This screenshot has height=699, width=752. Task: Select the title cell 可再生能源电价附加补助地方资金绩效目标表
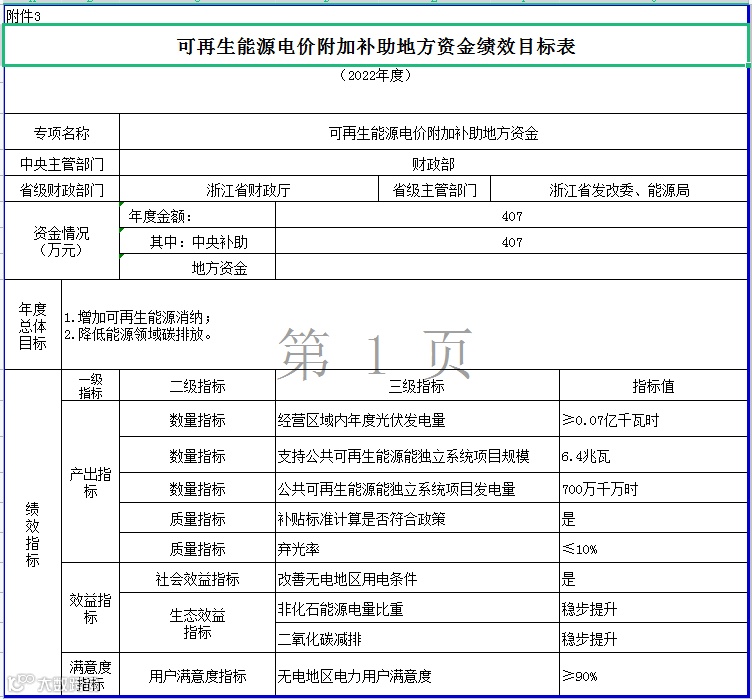[376, 46]
